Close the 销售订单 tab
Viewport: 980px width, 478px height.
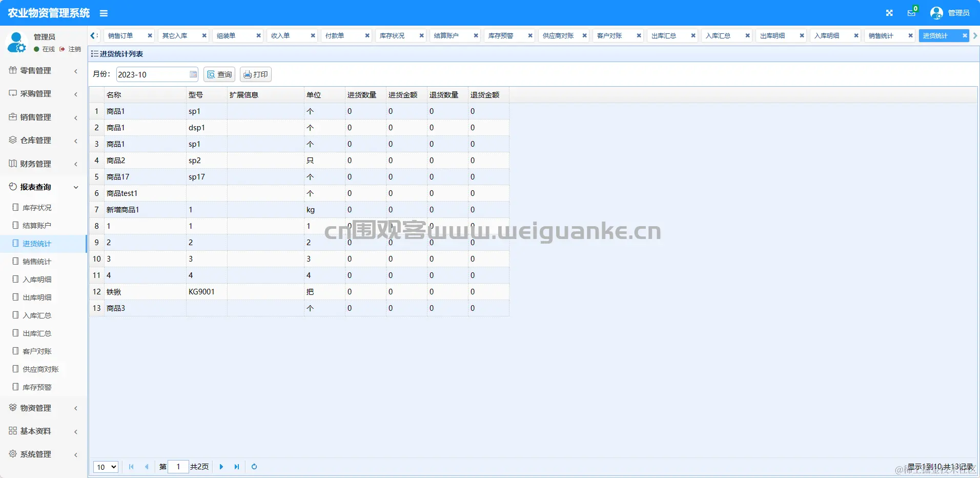click(x=150, y=35)
